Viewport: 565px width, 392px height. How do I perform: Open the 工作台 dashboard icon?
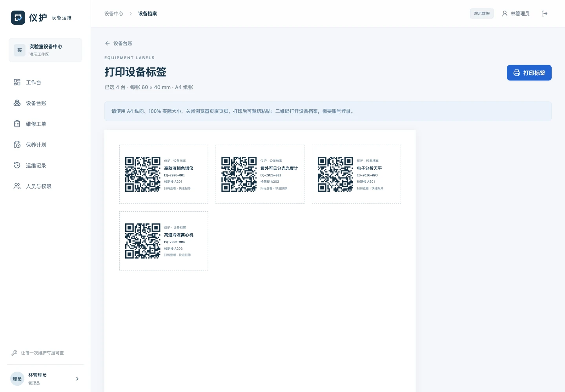[17, 82]
